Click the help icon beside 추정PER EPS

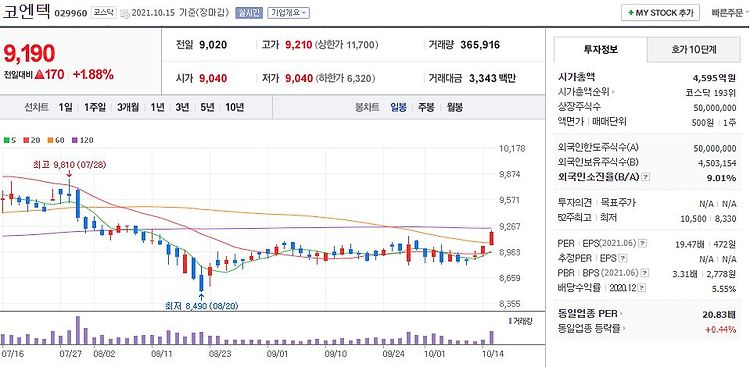pos(622,259)
